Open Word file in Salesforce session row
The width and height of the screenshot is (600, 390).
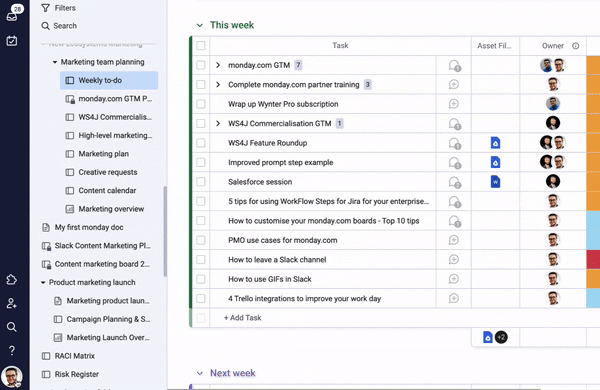pos(495,182)
